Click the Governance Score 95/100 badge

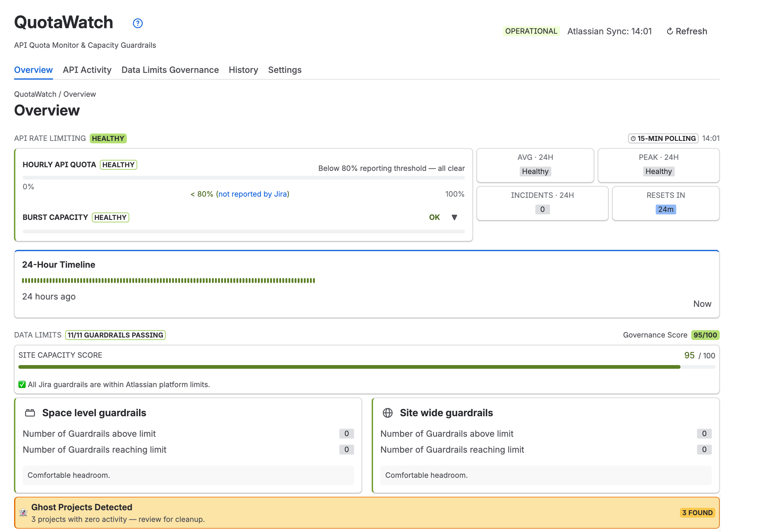click(x=705, y=335)
